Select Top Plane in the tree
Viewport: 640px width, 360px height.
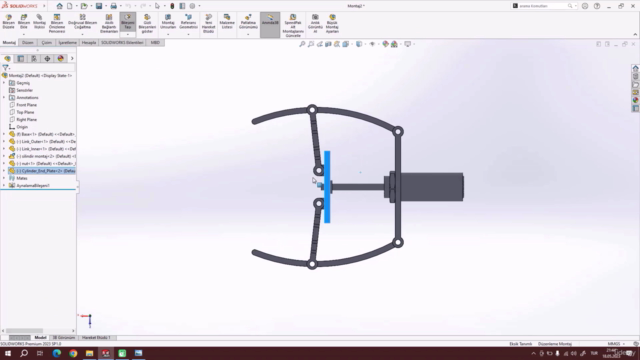[25, 112]
